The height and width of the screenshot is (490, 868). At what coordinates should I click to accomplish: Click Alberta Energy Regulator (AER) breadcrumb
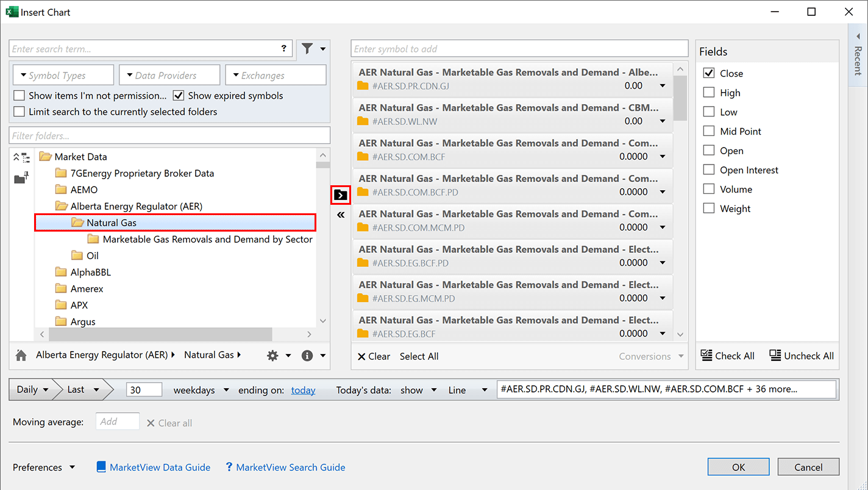pyautogui.click(x=102, y=355)
